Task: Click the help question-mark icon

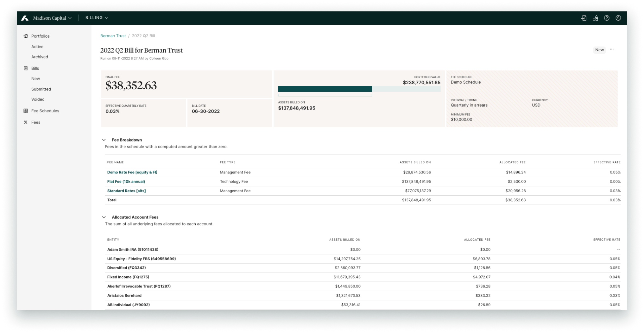Action: pos(607,18)
